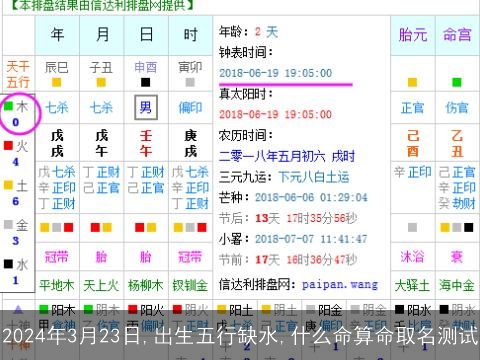Click 海中金 nayin label
Screen dimensions: 480x360
point(457,285)
